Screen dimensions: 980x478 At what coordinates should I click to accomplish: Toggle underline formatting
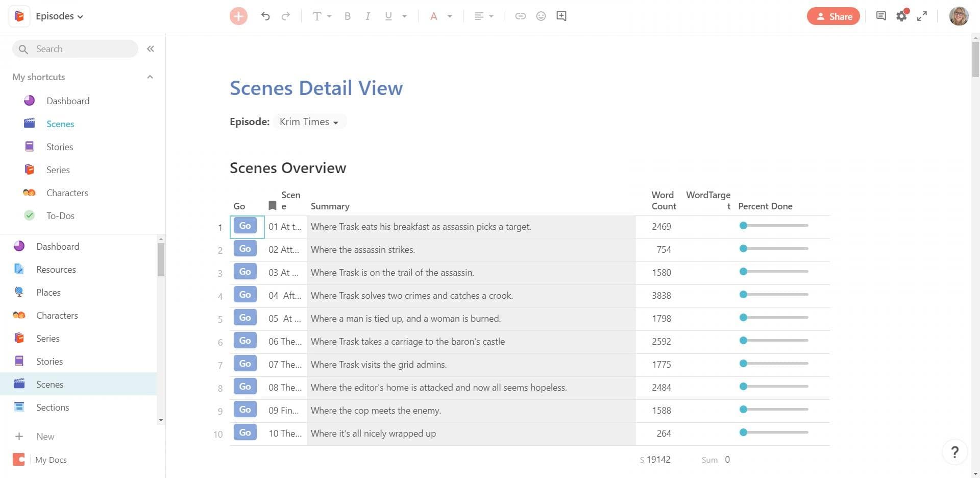pyautogui.click(x=388, y=16)
